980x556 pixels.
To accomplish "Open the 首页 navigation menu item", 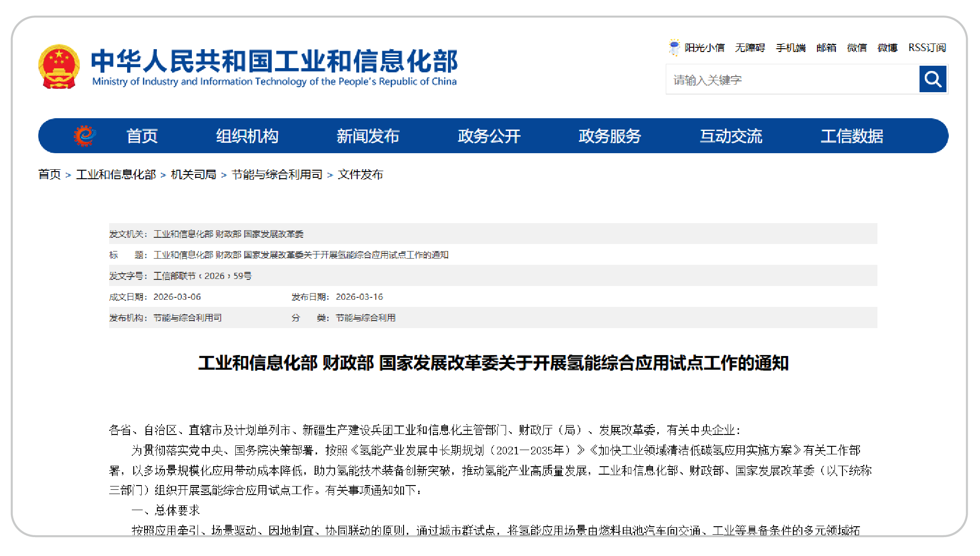I will click(x=142, y=136).
